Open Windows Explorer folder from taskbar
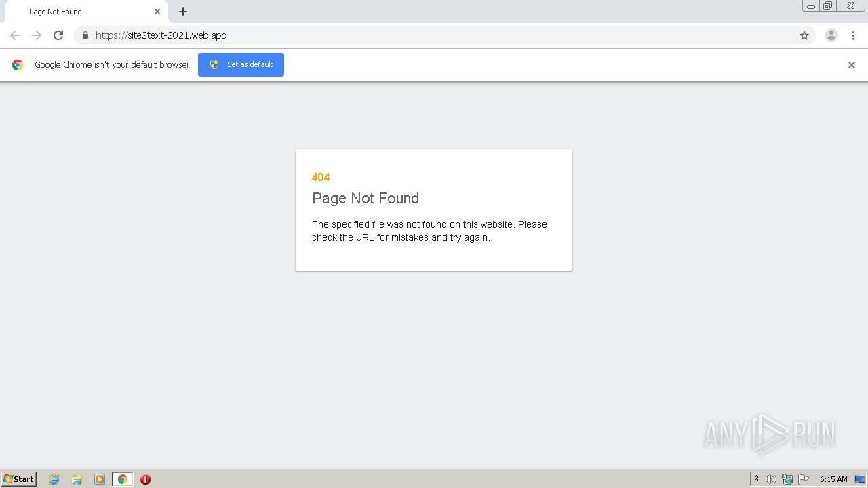 coord(77,479)
